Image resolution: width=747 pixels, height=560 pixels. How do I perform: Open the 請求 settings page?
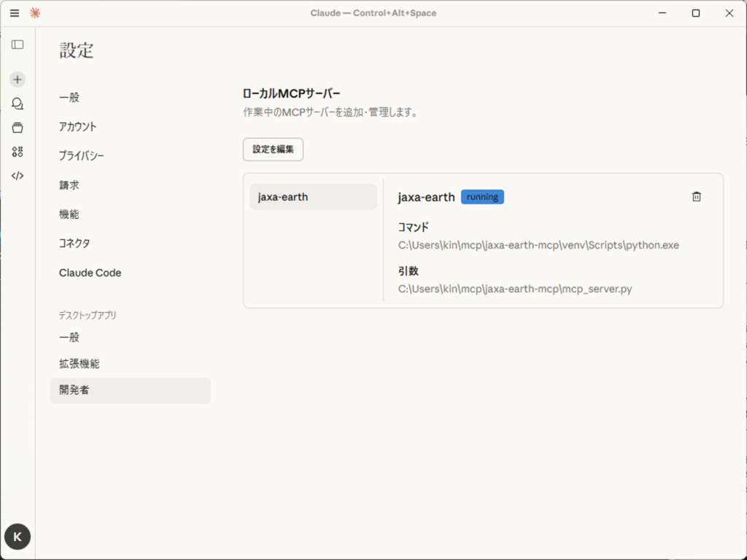(x=69, y=185)
